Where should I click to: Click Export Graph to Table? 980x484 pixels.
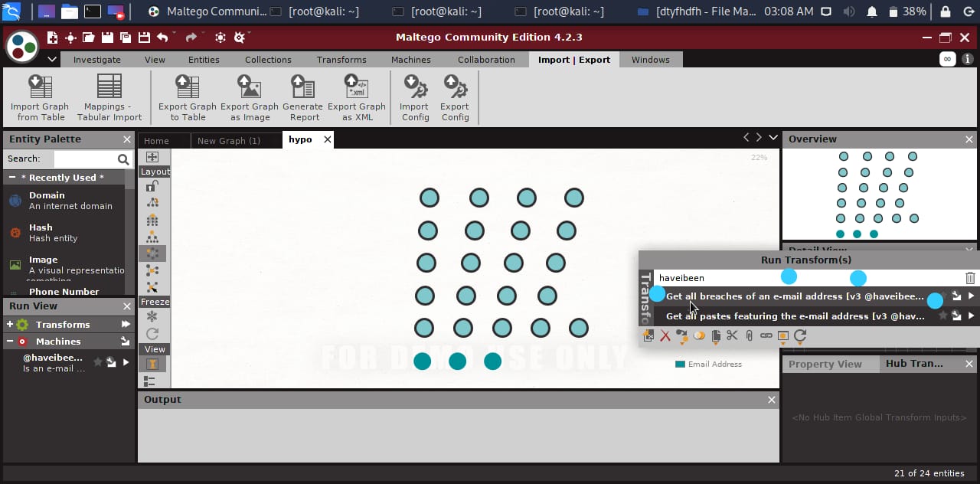pos(188,98)
